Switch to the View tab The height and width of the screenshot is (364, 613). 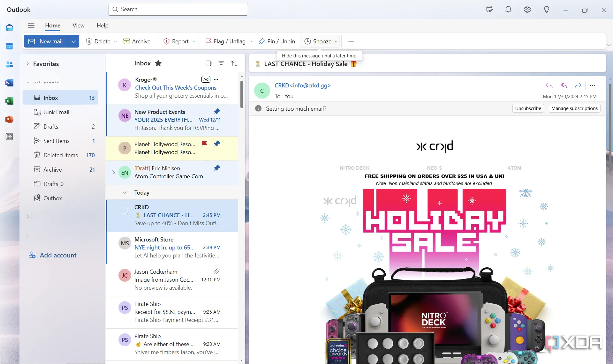(x=78, y=26)
